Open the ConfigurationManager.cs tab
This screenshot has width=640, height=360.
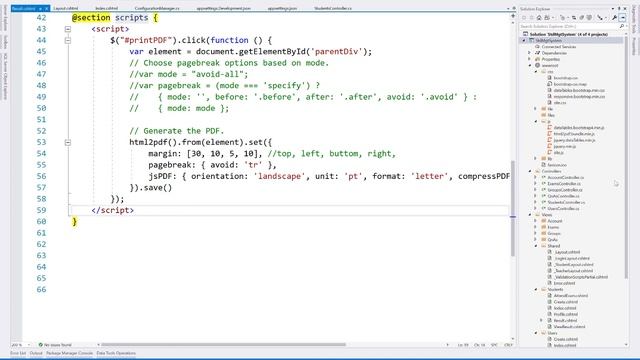click(157, 8)
